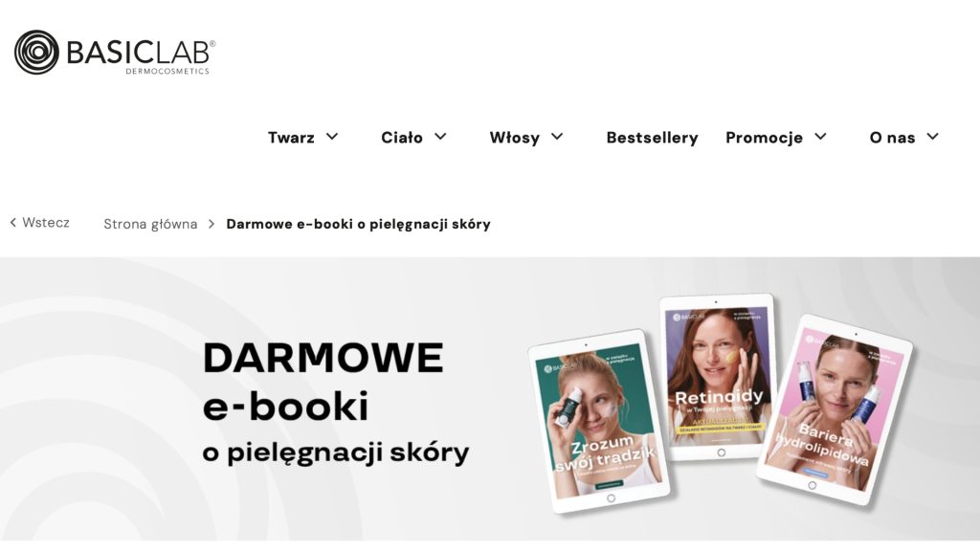980x551 pixels.
Task: Expand the Twarz menu chevron
Action: tap(332, 136)
